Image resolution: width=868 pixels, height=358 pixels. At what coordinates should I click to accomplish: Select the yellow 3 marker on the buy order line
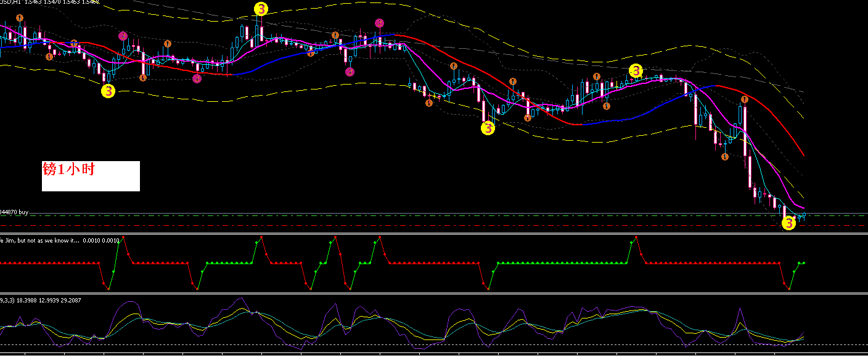(x=788, y=223)
